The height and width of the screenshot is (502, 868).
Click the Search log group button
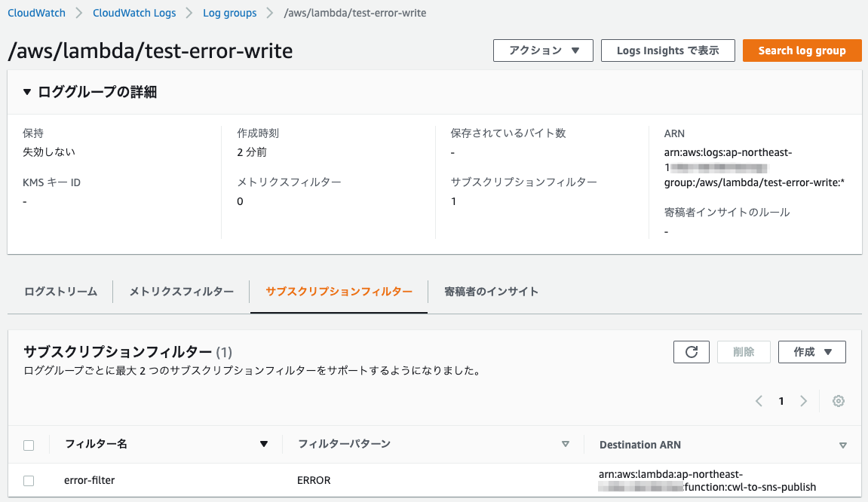(x=802, y=51)
